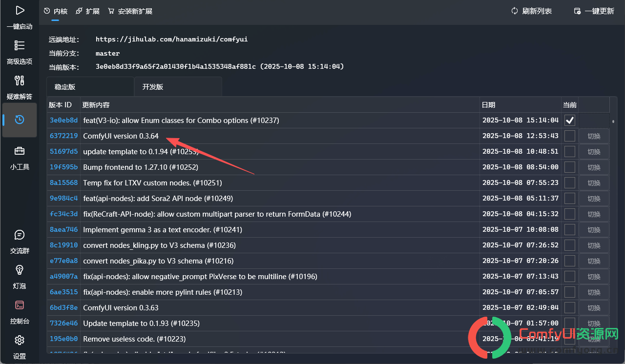Click 刷新列表 refresh button
The height and width of the screenshot is (364, 625).
pyautogui.click(x=531, y=11)
